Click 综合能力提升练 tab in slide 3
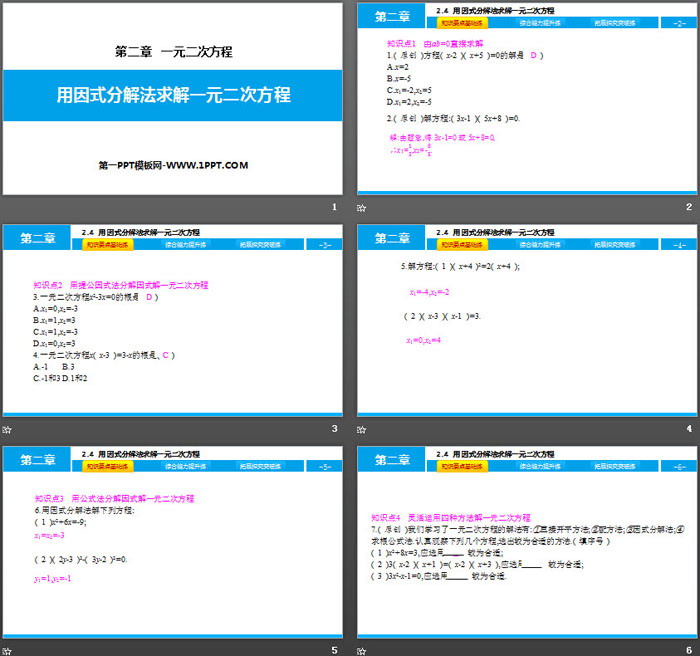The height and width of the screenshot is (656, 700). pos(185,244)
